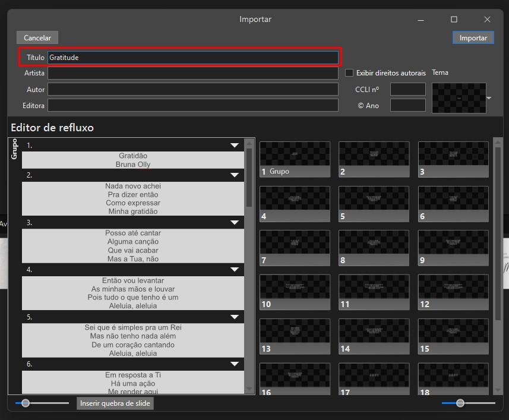Click the Editora text field
509x420 pixels.
tap(193, 106)
